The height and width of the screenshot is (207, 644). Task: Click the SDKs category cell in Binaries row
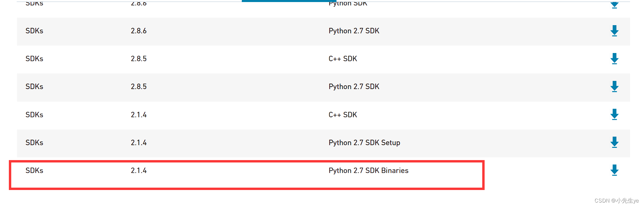point(34,171)
